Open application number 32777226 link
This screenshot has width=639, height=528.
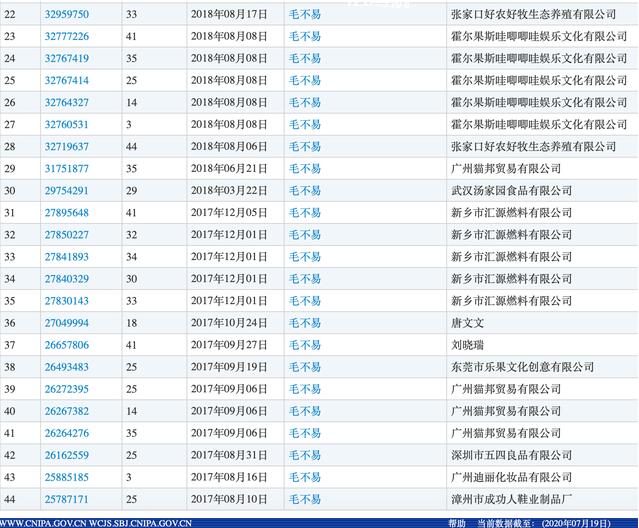tap(67, 37)
